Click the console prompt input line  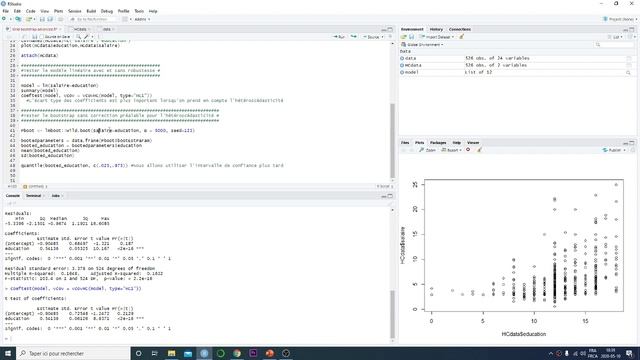coord(196,338)
